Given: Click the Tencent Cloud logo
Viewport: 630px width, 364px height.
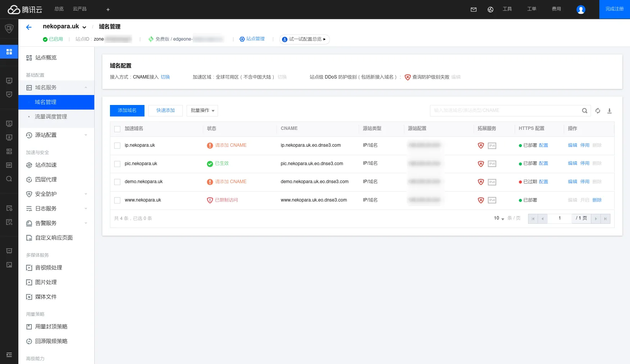Looking at the screenshot, I should tap(25, 9).
